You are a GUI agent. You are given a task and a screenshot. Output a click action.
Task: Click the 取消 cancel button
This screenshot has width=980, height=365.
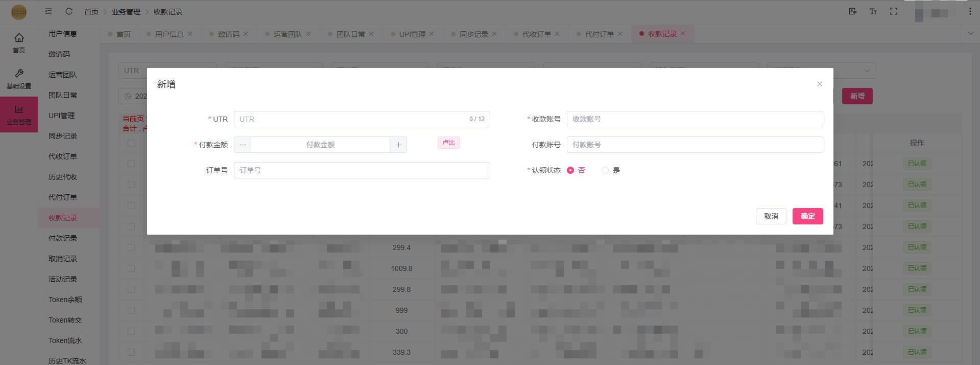[x=771, y=216]
